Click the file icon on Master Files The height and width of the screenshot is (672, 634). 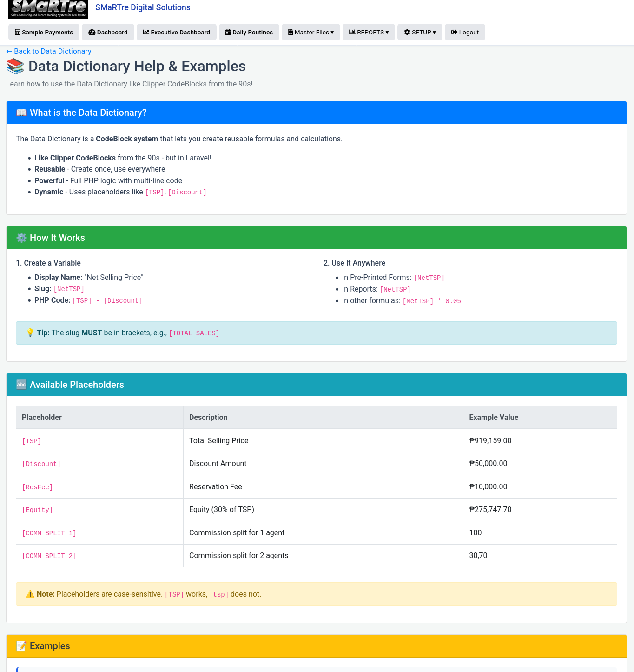[291, 33]
